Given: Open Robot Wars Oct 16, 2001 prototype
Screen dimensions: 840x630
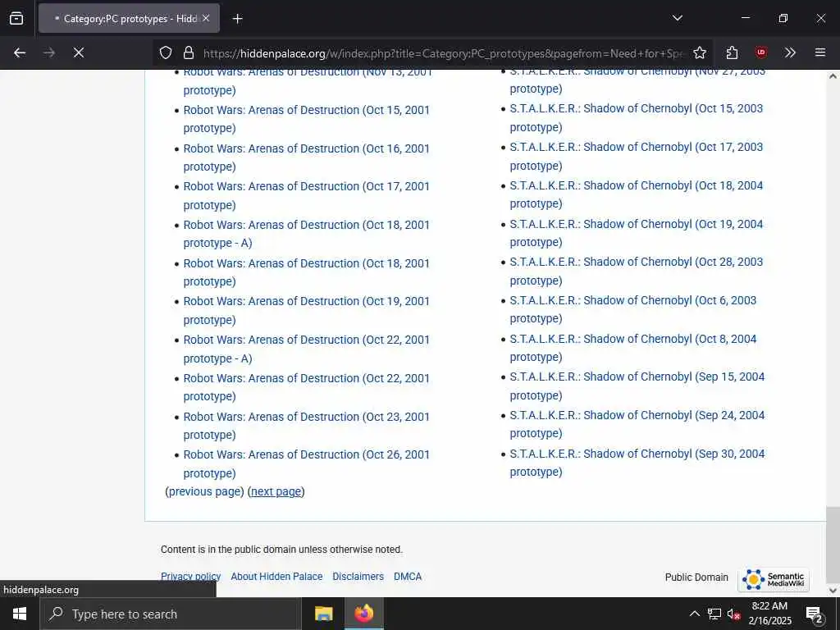Looking at the screenshot, I should click(307, 157).
